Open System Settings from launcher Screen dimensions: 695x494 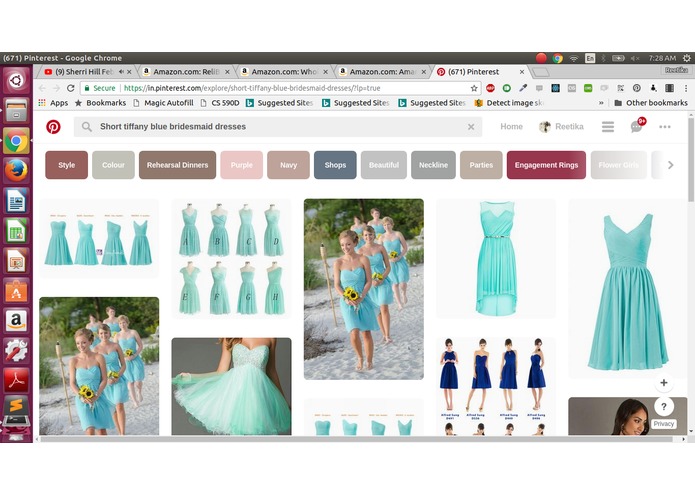coord(16,351)
